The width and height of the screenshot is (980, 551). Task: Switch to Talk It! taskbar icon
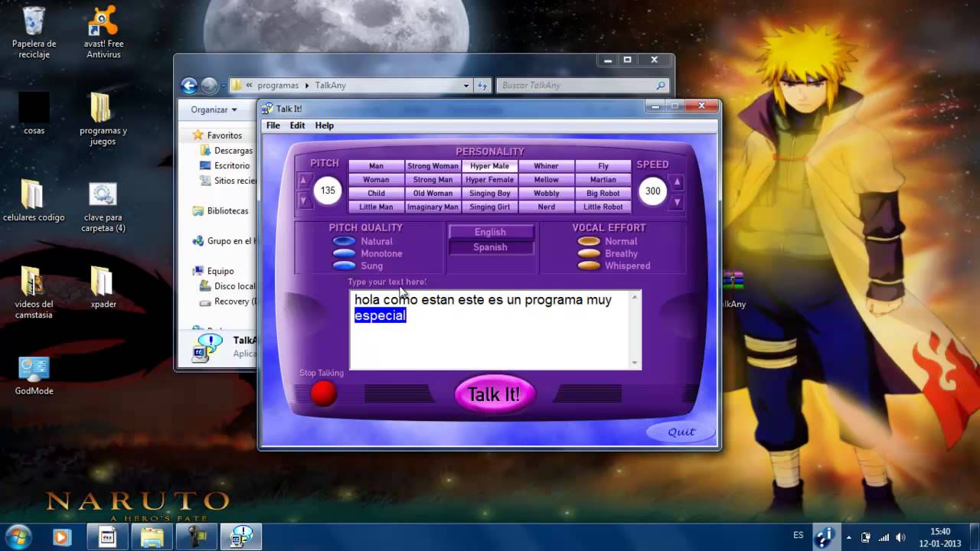(241, 537)
